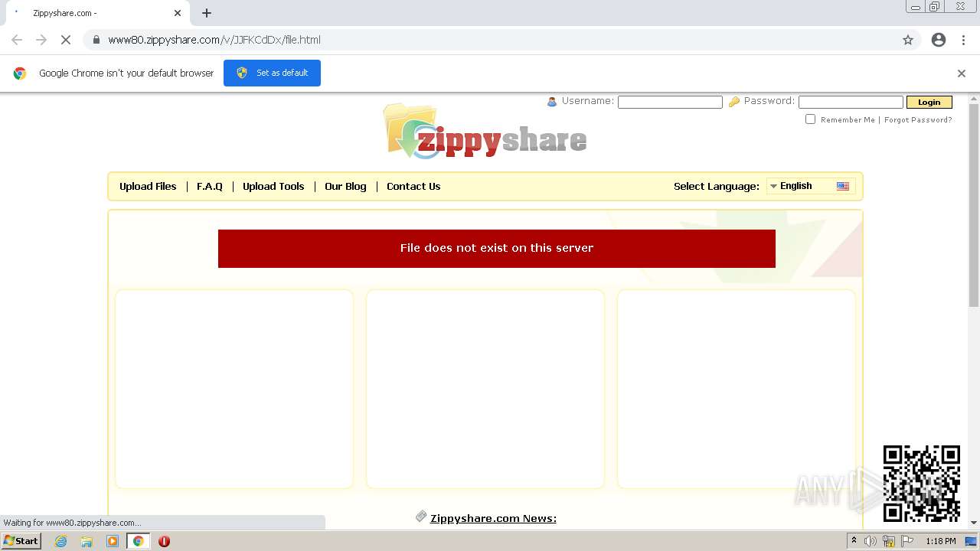Toggle the Remember Me checkbox
Viewport: 980px width, 551px height.
click(x=810, y=119)
